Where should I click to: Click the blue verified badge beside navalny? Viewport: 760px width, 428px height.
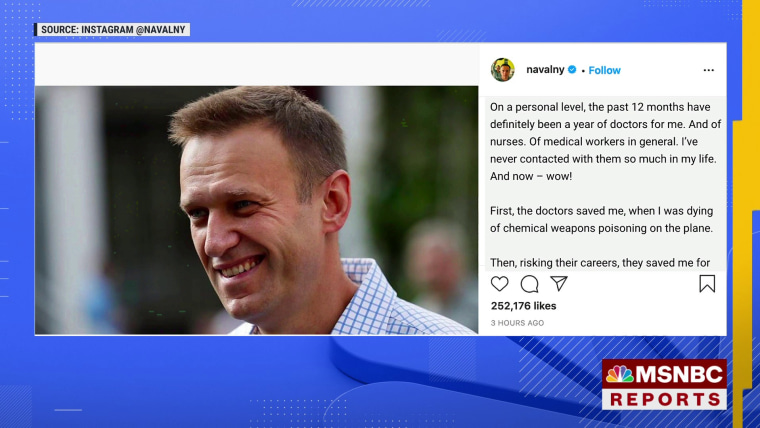click(572, 69)
